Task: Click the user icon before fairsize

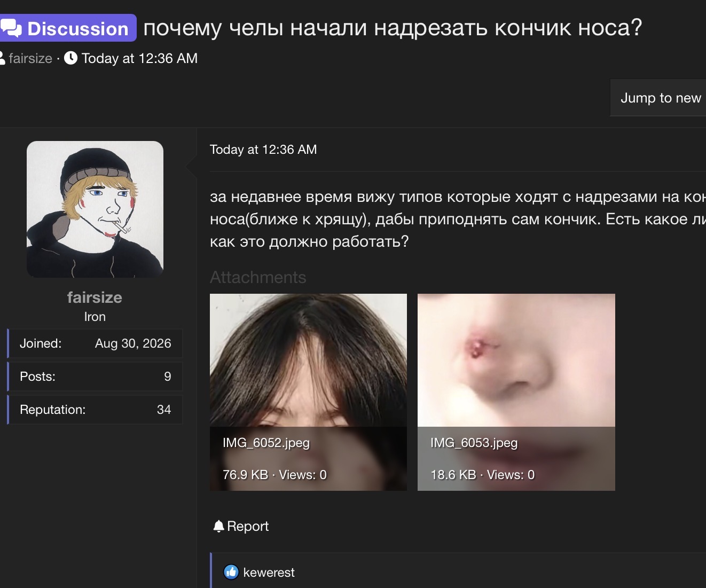Action: click(x=2, y=58)
